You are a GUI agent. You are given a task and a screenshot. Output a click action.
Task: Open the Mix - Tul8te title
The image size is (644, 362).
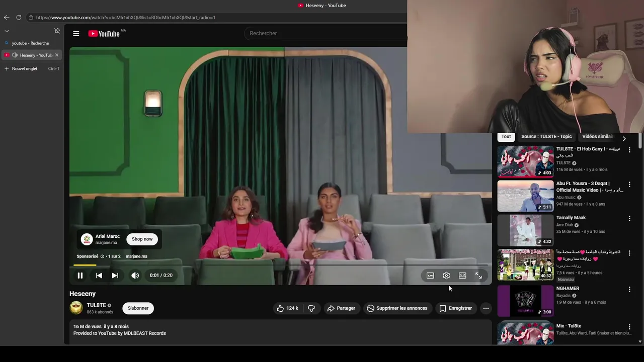(569, 326)
